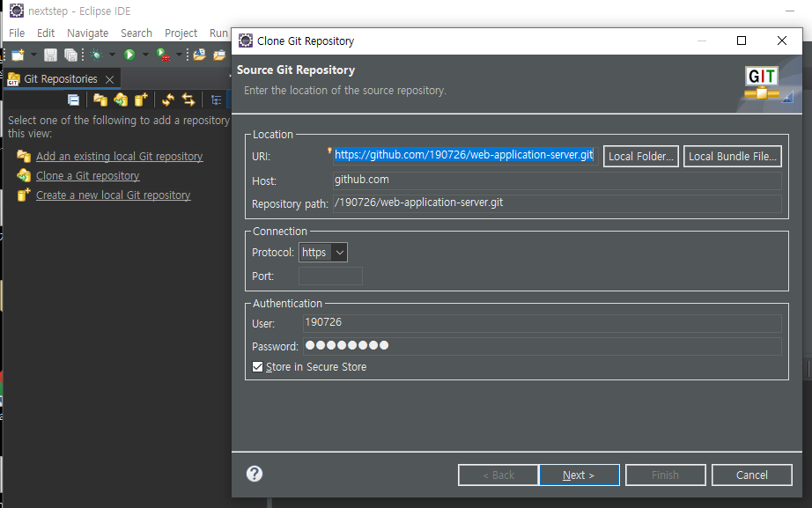Click the Debug bug icon in toolbar

coord(96,55)
